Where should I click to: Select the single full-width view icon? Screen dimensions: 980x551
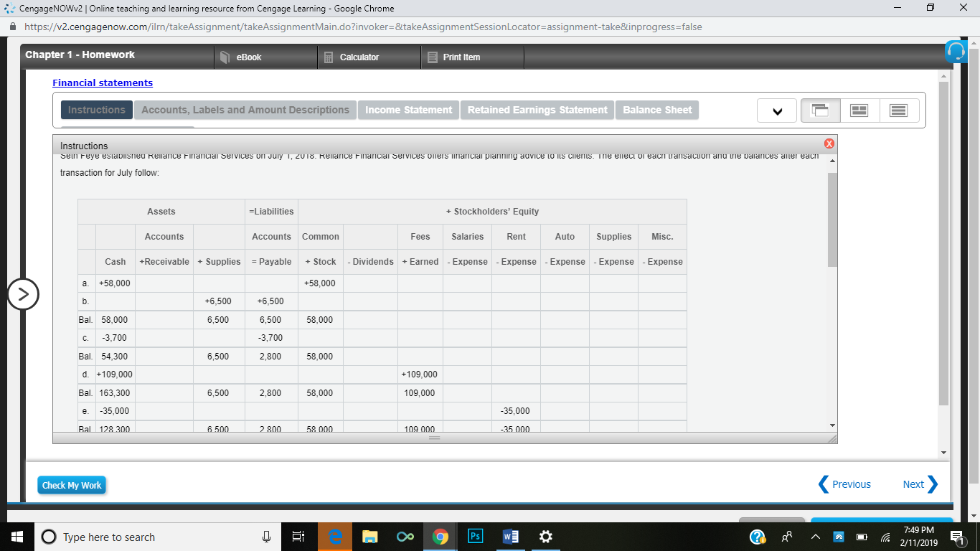coord(899,110)
